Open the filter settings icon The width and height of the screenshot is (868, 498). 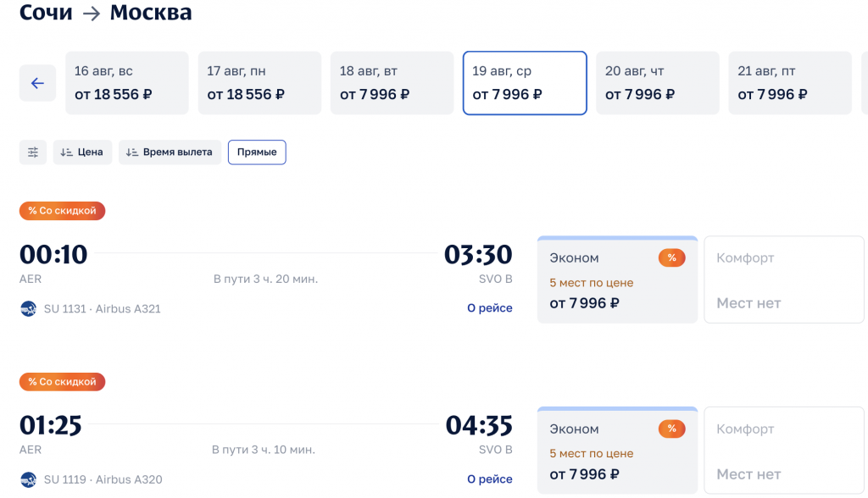click(x=33, y=152)
